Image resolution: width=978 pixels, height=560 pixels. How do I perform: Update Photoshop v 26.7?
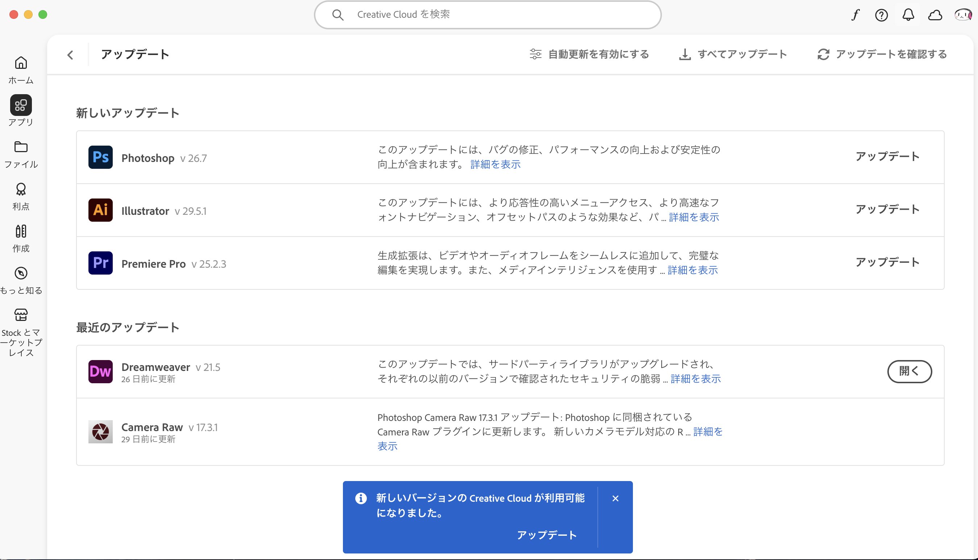[x=887, y=156]
